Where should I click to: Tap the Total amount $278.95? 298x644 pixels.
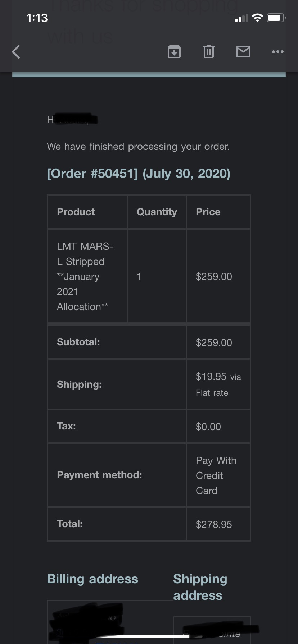(x=214, y=524)
